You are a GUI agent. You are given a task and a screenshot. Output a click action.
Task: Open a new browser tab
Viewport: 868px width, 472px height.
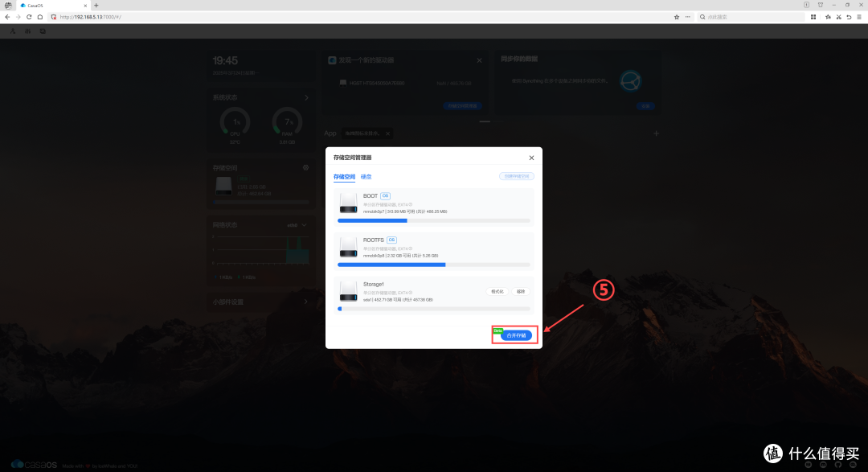tap(96, 6)
